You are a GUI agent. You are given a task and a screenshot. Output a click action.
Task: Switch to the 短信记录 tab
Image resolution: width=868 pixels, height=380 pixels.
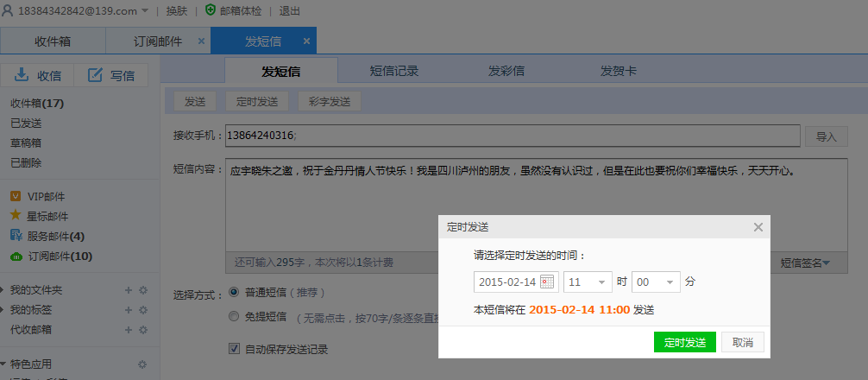(394, 71)
